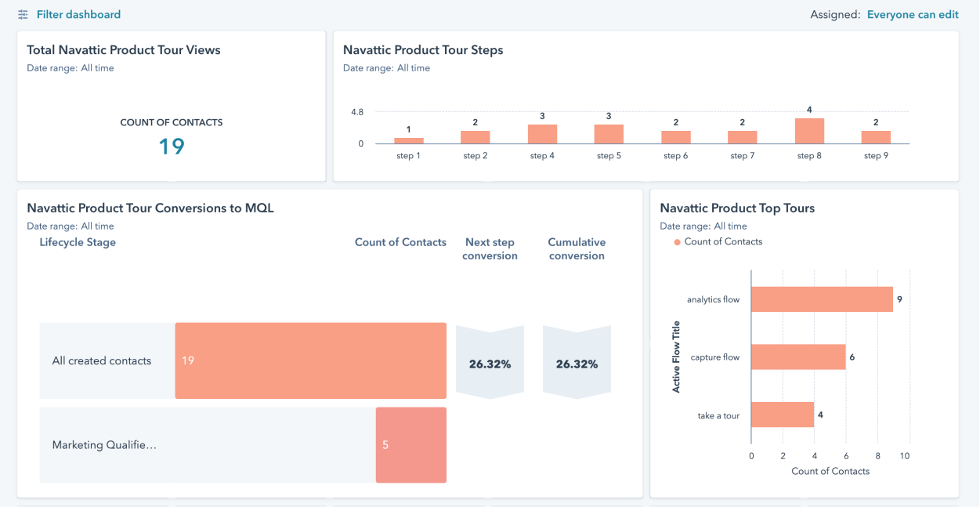Open Total Navattic Product Tour Views report title

124,50
